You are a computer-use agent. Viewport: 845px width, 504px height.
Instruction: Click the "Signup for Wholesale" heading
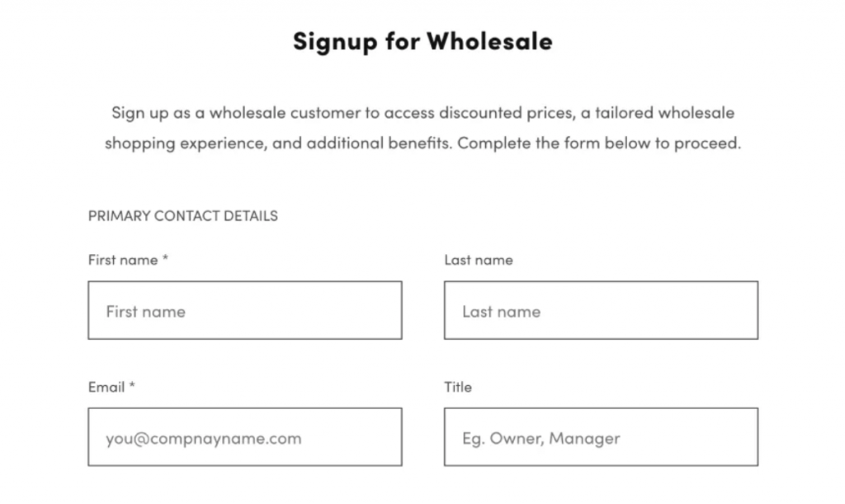422,41
